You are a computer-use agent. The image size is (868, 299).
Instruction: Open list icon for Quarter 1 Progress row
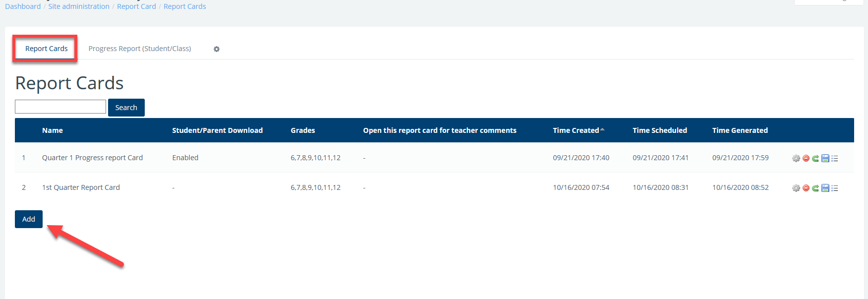pyautogui.click(x=835, y=158)
